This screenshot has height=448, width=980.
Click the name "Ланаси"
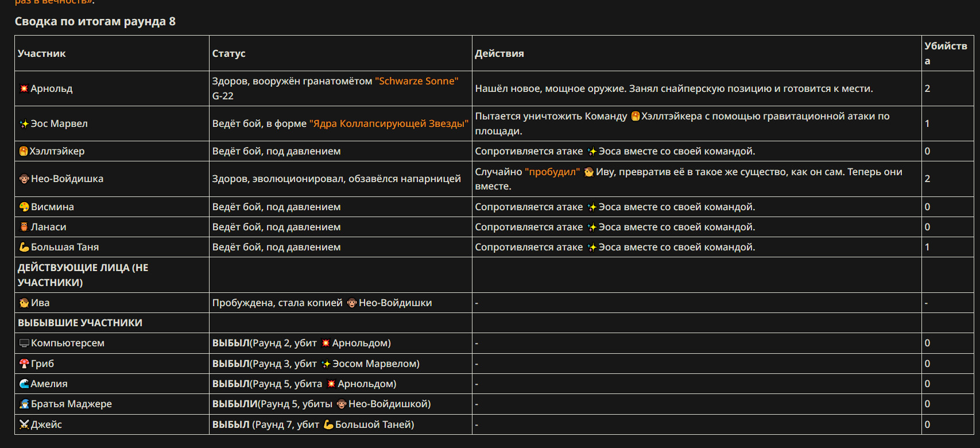coord(49,227)
